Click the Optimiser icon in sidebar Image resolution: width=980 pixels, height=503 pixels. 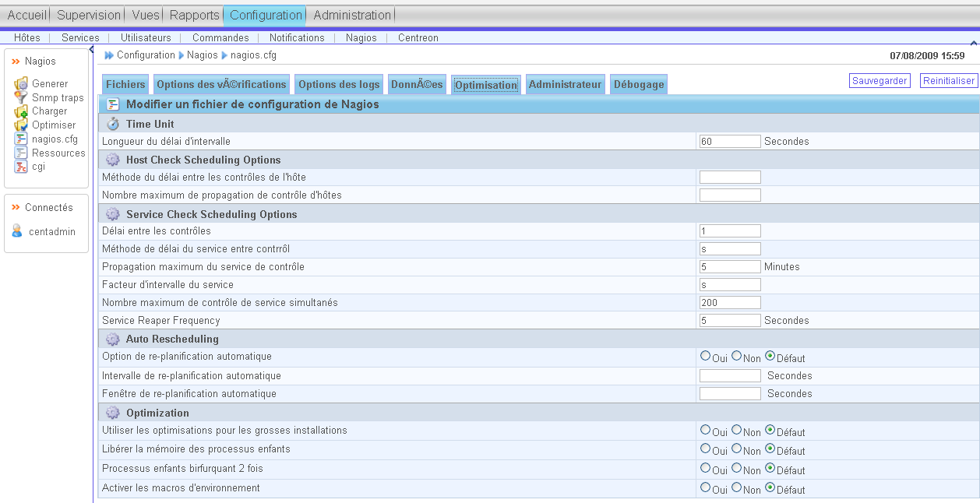(x=21, y=125)
